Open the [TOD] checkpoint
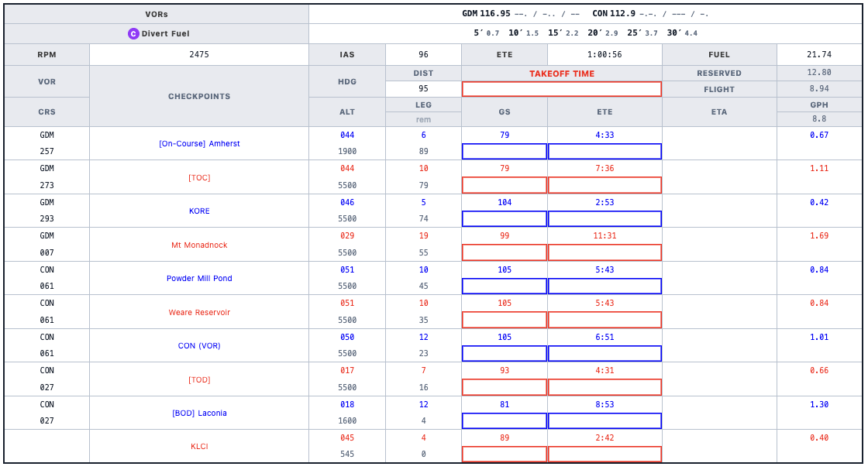Viewport: 868px width, 470px height. click(199, 380)
